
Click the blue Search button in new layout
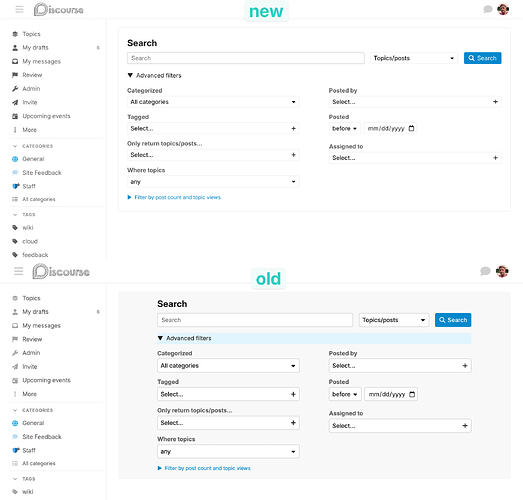click(482, 58)
